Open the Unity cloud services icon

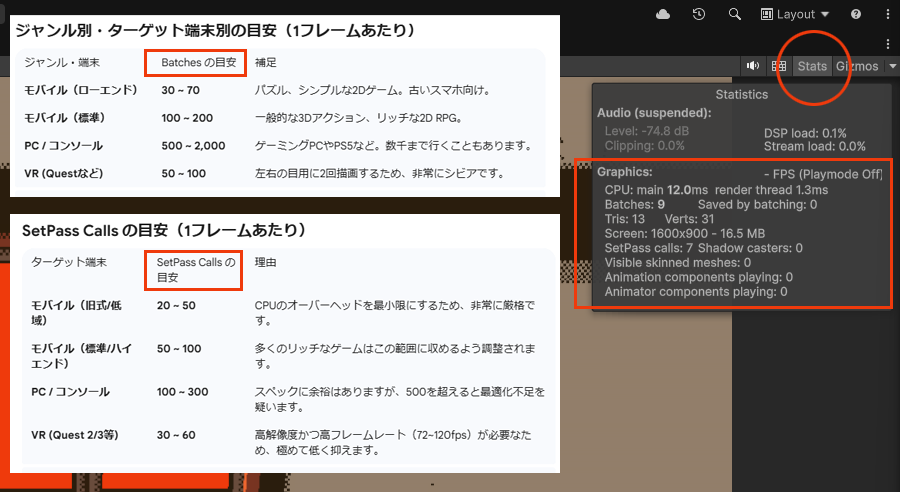click(x=663, y=14)
